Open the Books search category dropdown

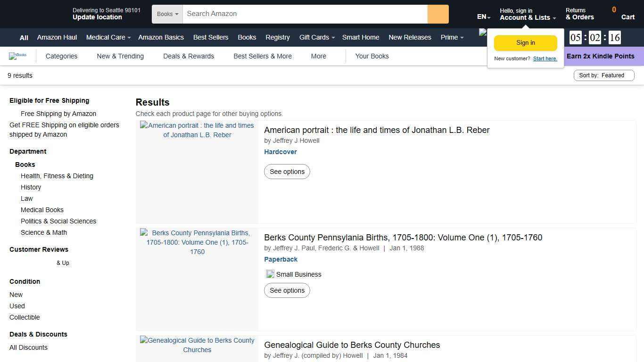point(167,14)
